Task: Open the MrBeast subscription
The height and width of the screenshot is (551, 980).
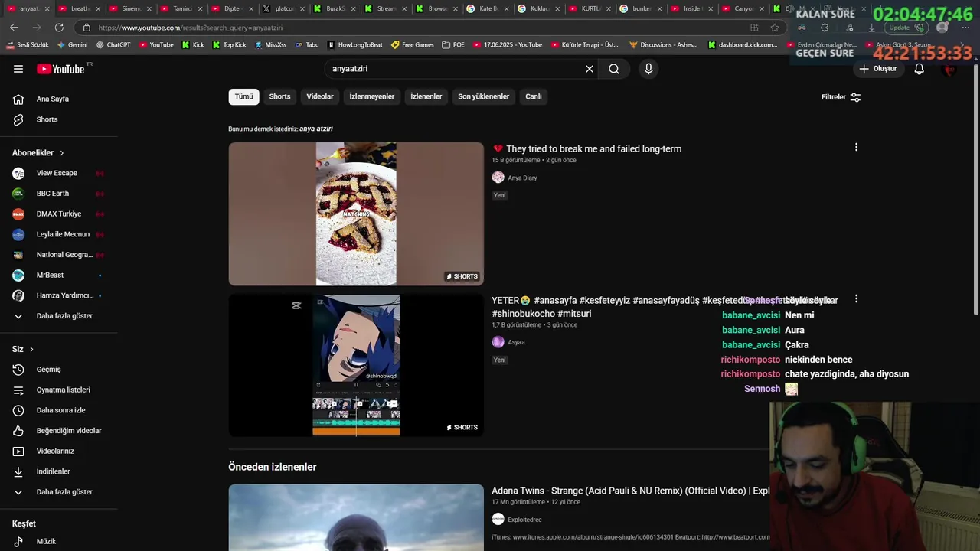Action: coord(59,275)
